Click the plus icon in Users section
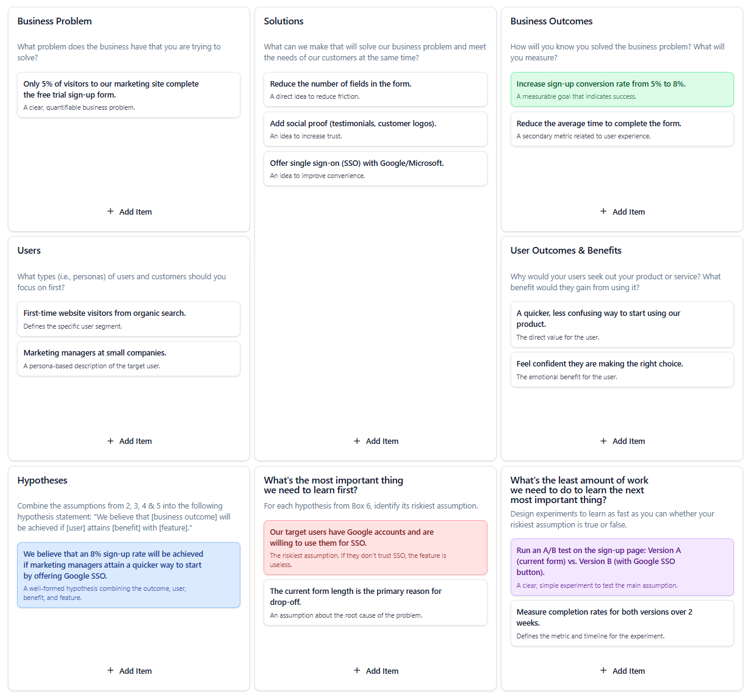Viewport: 748px width, 700px height. pos(110,441)
